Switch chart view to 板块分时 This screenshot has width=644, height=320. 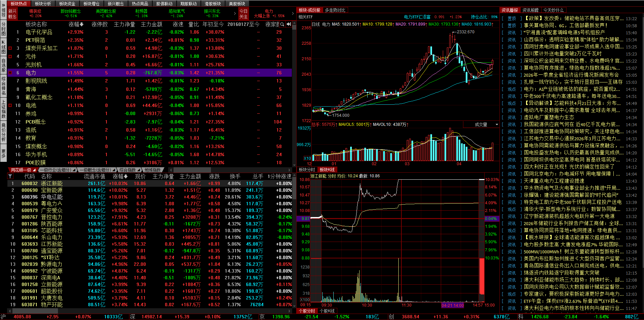click(x=307, y=170)
